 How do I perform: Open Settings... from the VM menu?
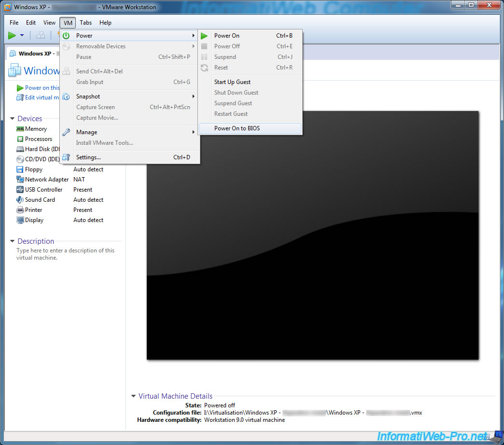(x=129, y=157)
